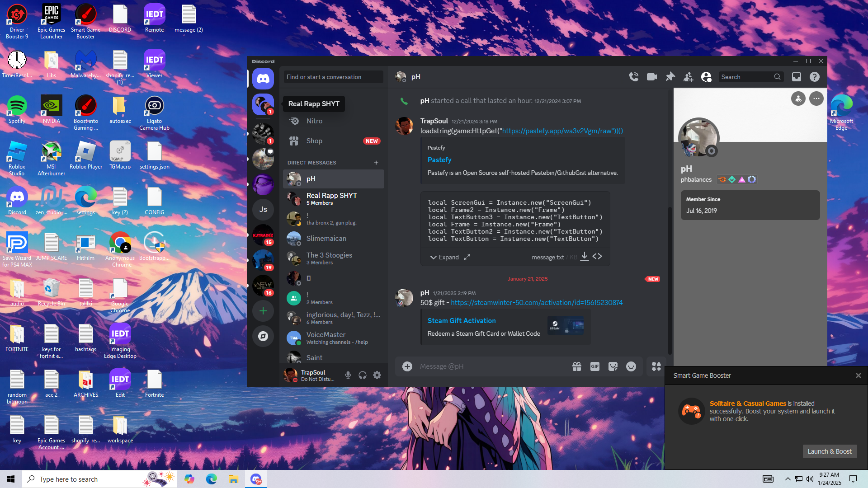
Task: Toggle microphone mute
Action: point(348,375)
